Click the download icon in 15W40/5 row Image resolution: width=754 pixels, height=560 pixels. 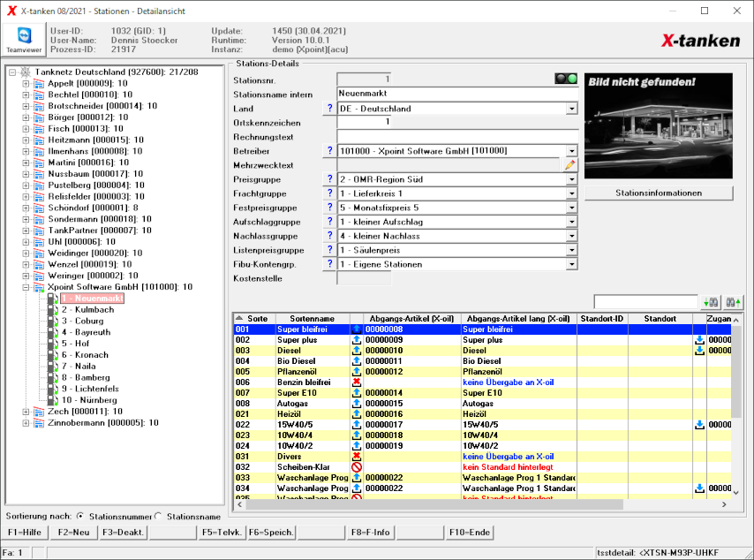click(x=699, y=425)
